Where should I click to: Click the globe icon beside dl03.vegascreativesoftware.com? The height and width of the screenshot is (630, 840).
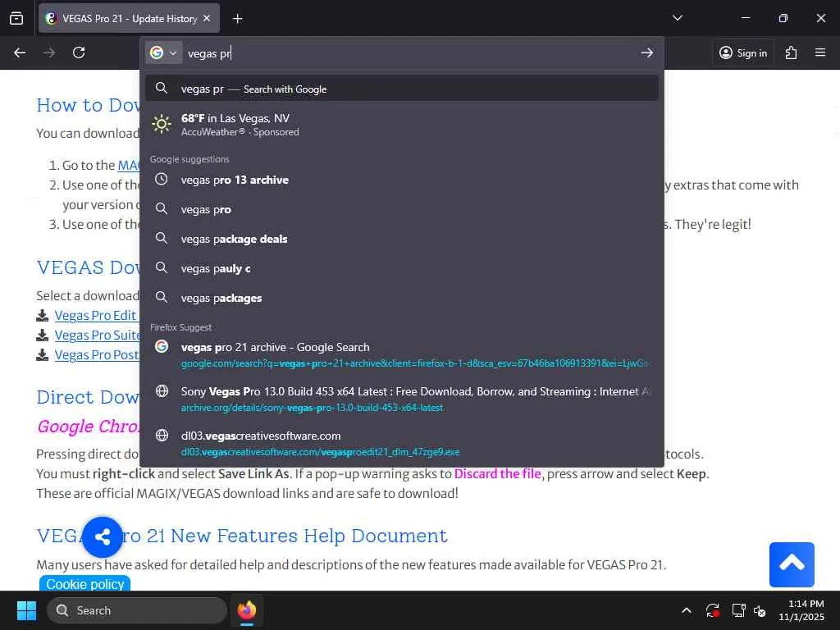(162, 436)
